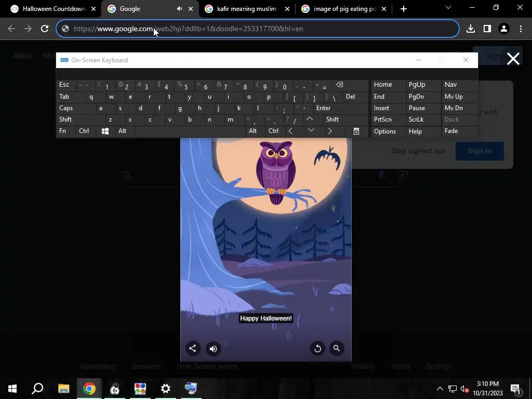Tap the Enter key on keyboard
This screenshot has width=532, height=399.
(x=341, y=108)
